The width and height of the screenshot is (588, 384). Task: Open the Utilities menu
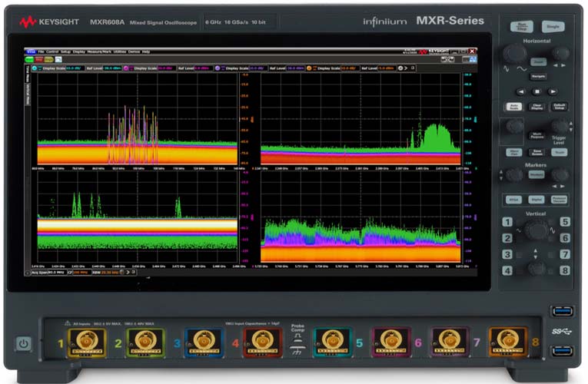(x=120, y=51)
